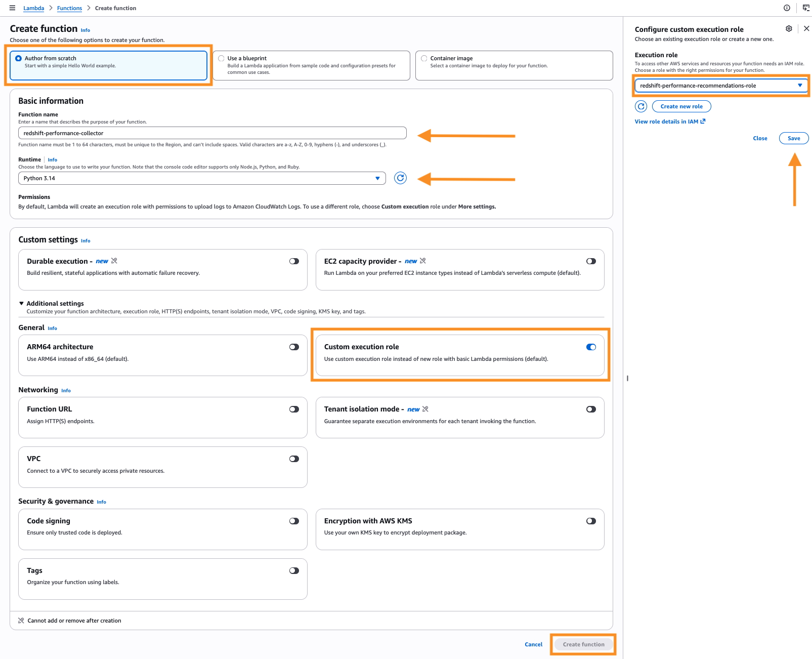The width and height of the screenshot is (812, 659).
Task: Turn off Custom execution role toggle
Action: click(591, 347)
